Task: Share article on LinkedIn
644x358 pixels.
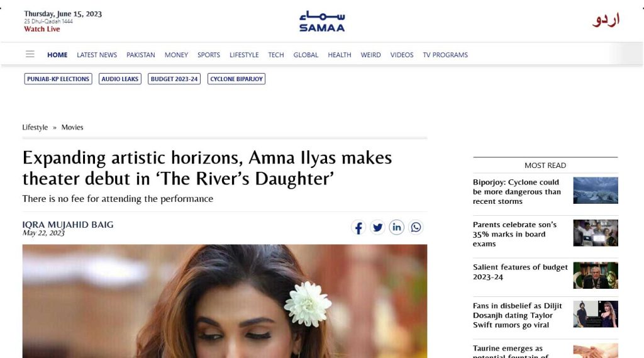Action: click(397, 227)
